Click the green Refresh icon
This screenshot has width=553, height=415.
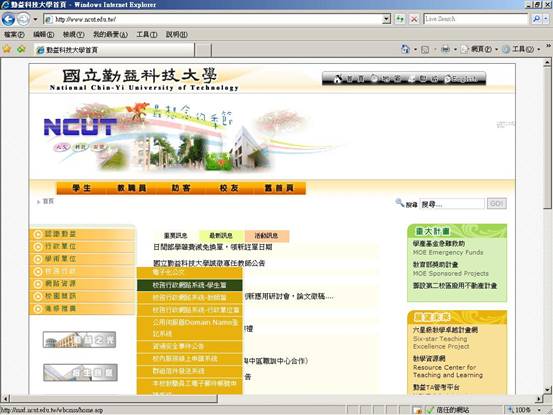coord(400,19)
